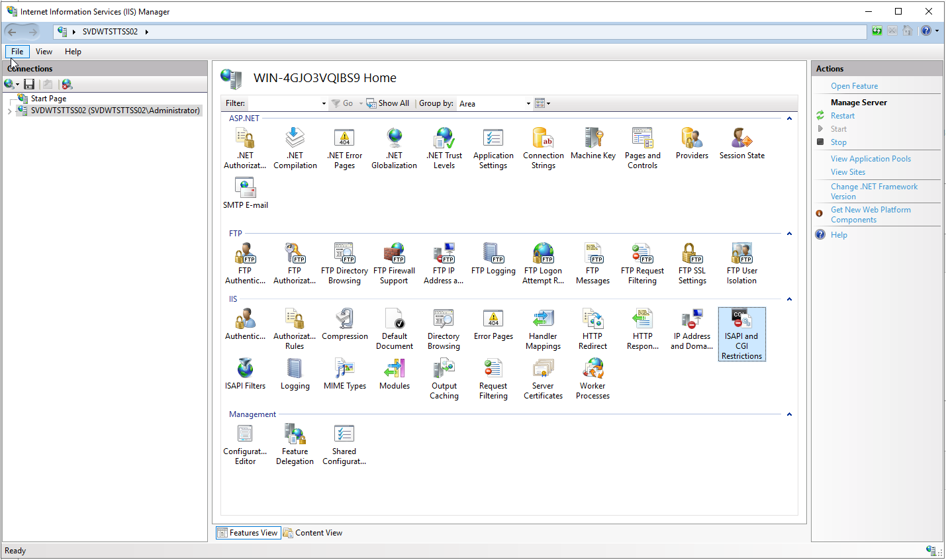Open Pages and Controls feature
This screenshot has height=560, width=946.
643,148
